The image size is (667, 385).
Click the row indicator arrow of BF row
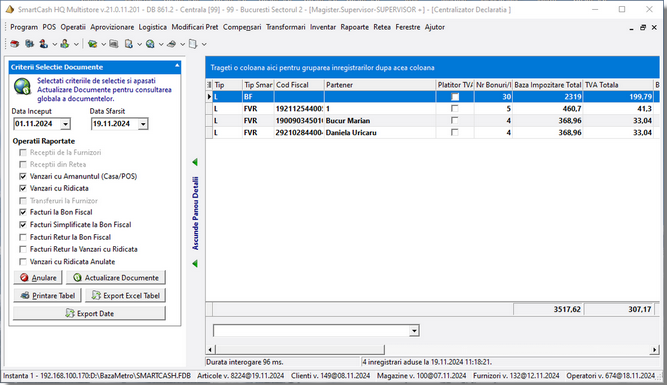point(209,97)
